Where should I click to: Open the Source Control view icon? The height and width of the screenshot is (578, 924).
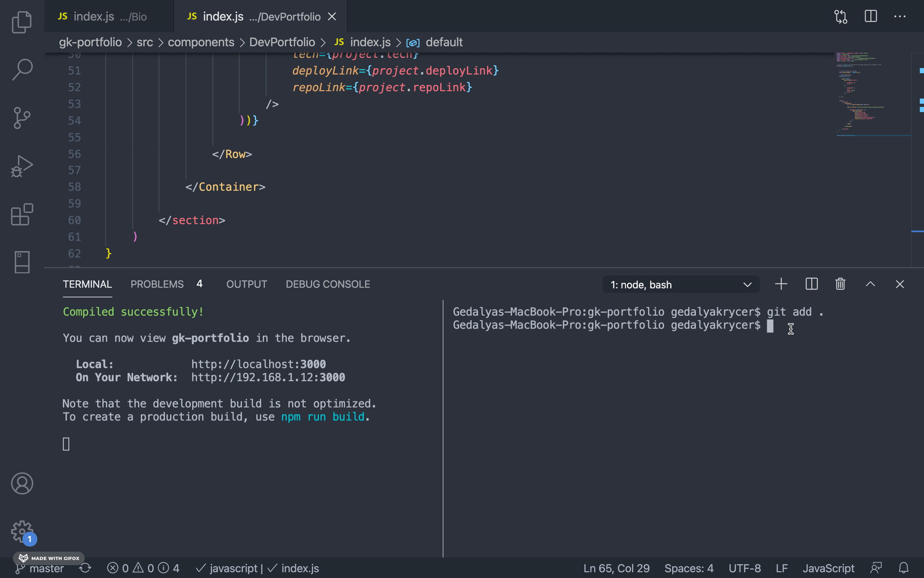(22, 118)
